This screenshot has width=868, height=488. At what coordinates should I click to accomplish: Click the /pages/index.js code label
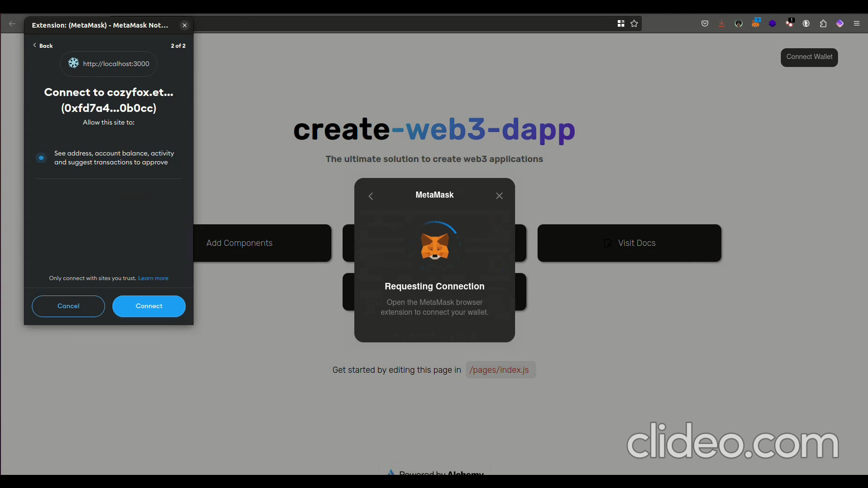pos(501,370)
